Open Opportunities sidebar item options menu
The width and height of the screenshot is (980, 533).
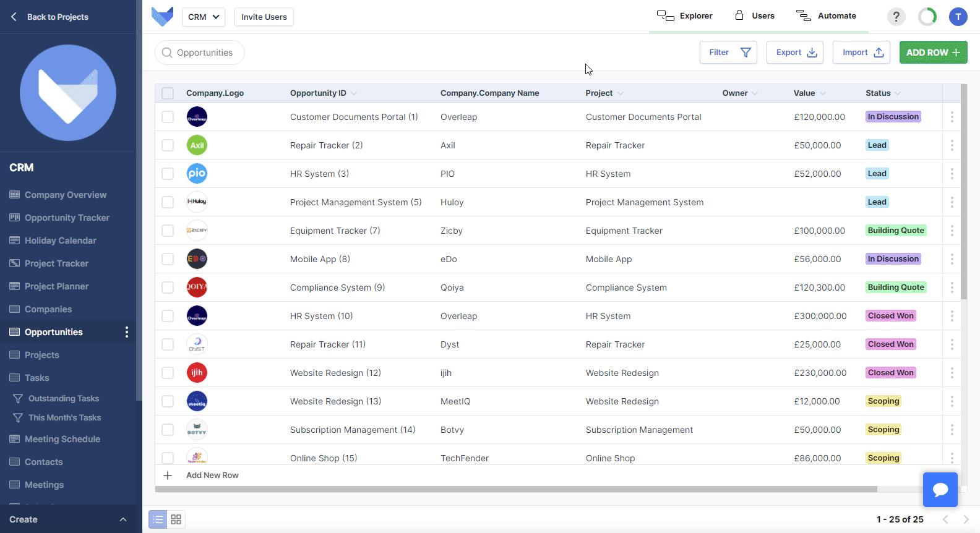tap(127, 332)
